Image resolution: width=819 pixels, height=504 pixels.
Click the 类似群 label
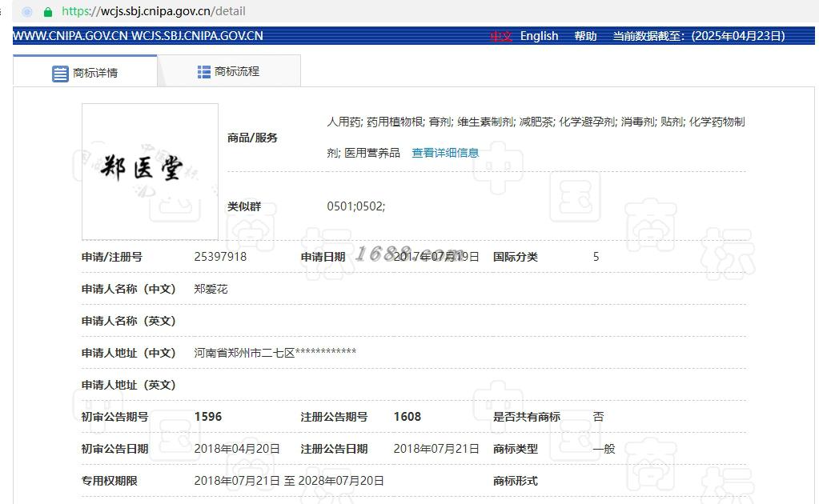[x=244, y=206]
